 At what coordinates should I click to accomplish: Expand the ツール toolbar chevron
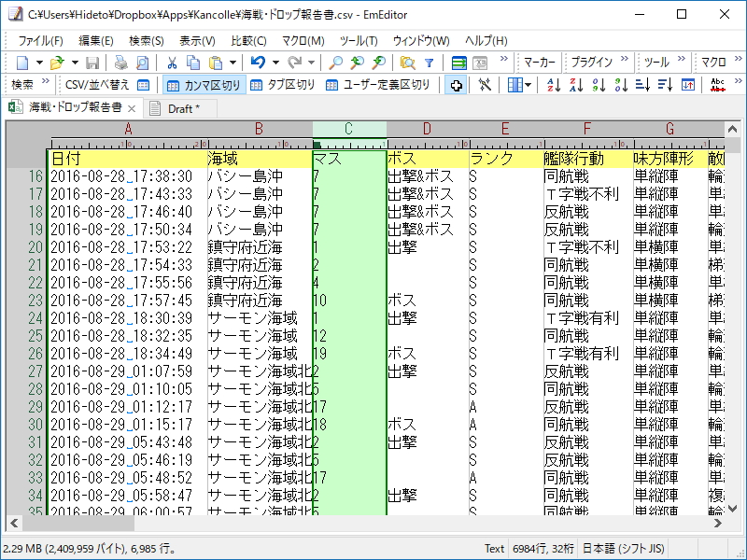(682, 59)
